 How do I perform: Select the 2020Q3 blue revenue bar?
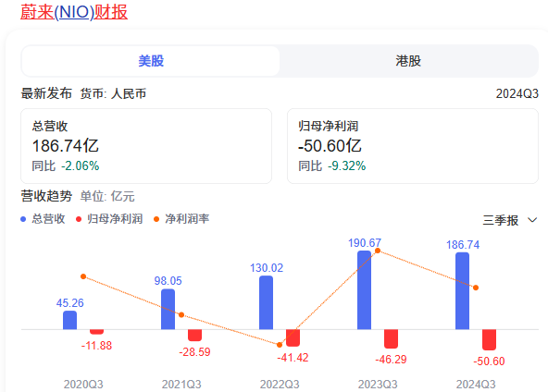click(x=69, y=320)
